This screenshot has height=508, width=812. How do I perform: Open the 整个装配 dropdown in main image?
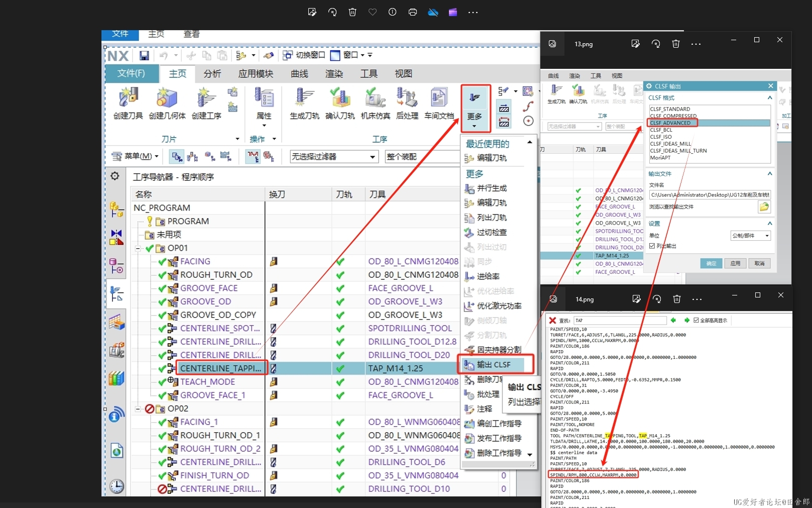pos(423,157)
